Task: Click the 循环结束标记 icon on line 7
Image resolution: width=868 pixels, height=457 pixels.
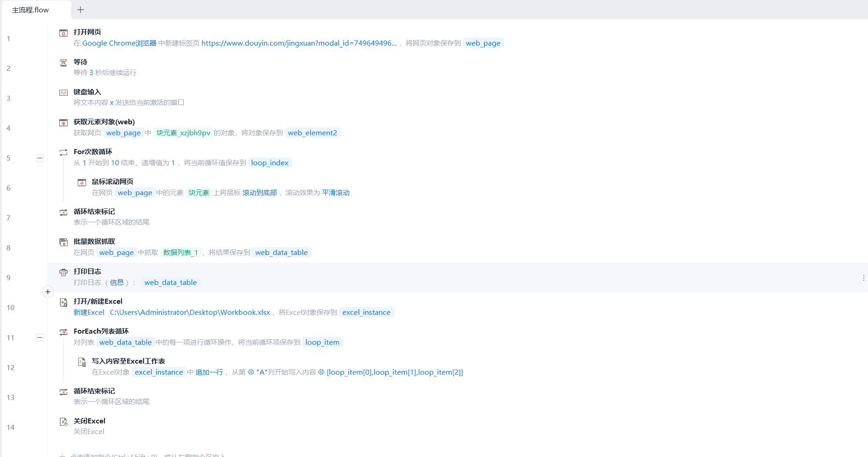Action: pyautogui.click(x=63, y=212)
